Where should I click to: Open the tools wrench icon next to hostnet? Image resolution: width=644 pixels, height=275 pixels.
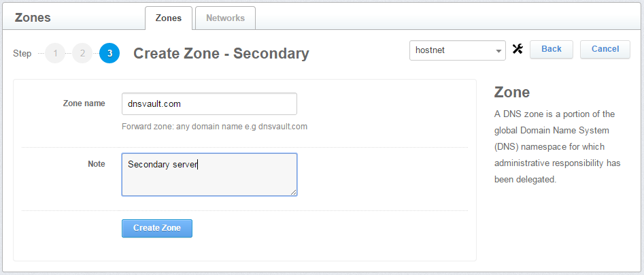518,49
